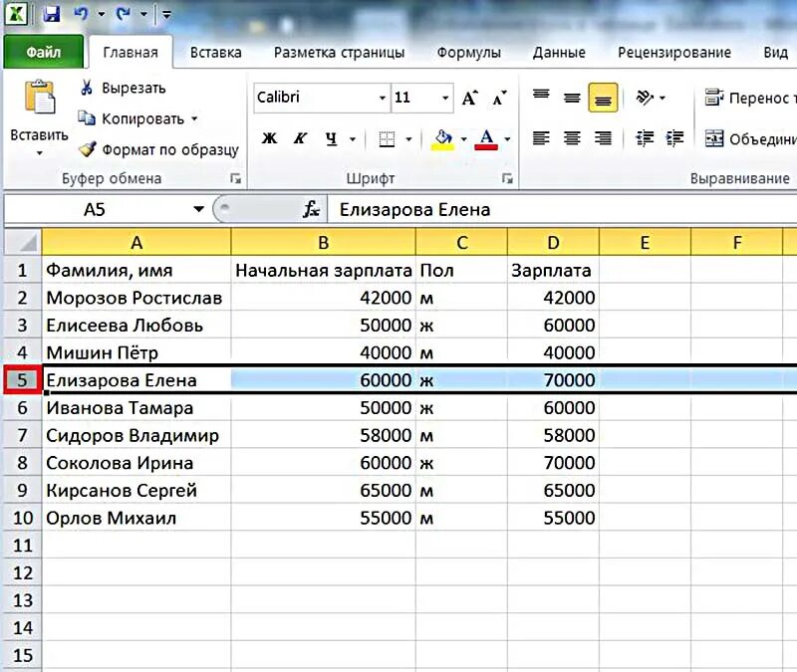797x672 pixels.
Task: Expand the Name Box dropdown arrow
Action: coord(198,209)
